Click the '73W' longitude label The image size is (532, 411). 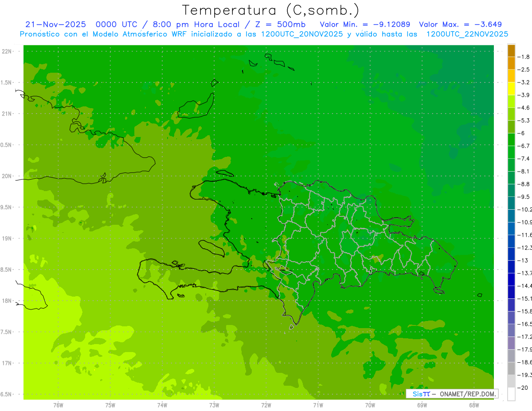[214, 405]
